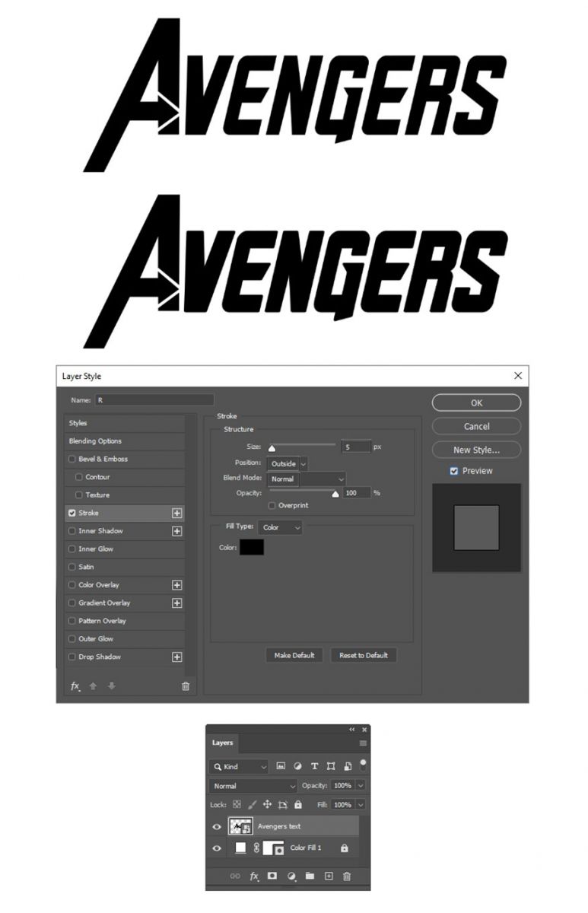Uncheck the Stroke effect checkbox
Screen dimensions: 588x913
click(72, 513)
